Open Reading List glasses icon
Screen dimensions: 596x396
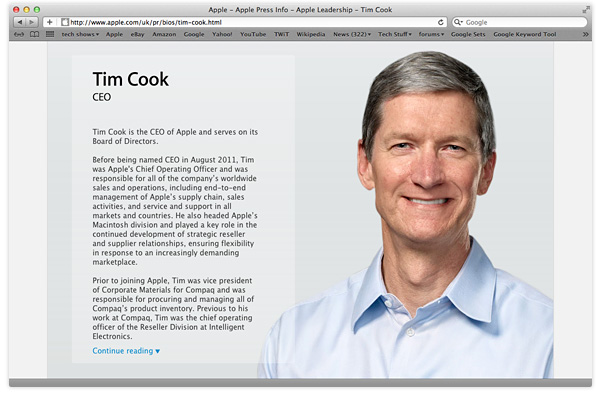click(19, 34)
